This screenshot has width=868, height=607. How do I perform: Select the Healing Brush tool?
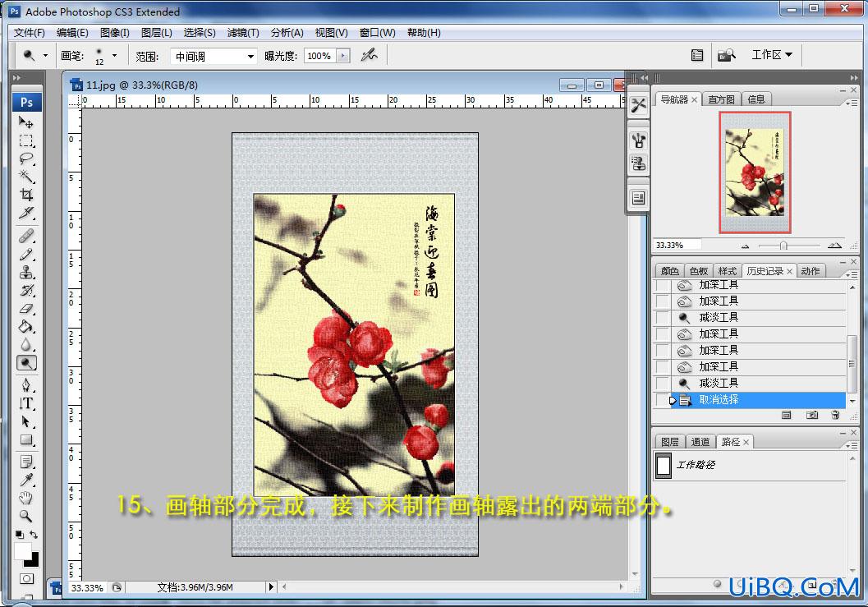pyautogui.click(x=26, y=236)
